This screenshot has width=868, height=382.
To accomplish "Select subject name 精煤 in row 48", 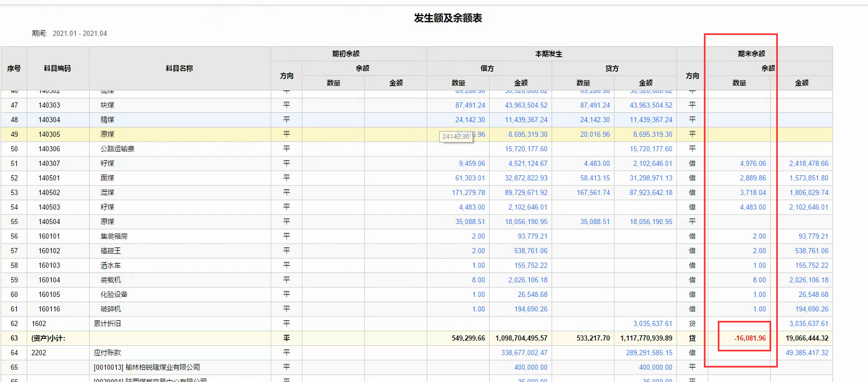I will point(107,120).
